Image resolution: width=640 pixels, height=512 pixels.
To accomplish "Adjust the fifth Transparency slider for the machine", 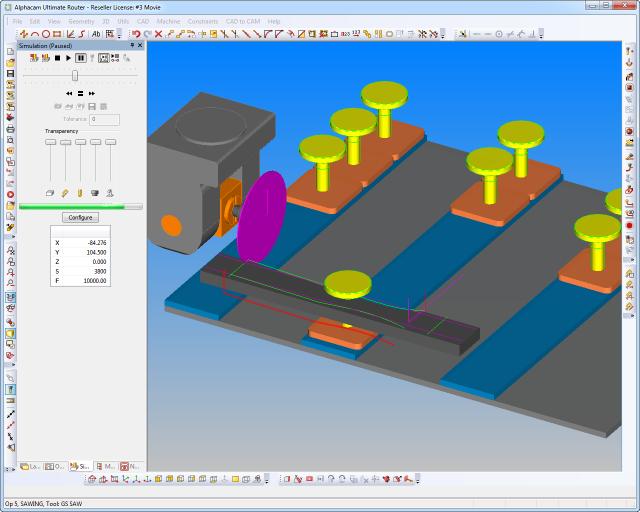I will click(x=111, y=142).
